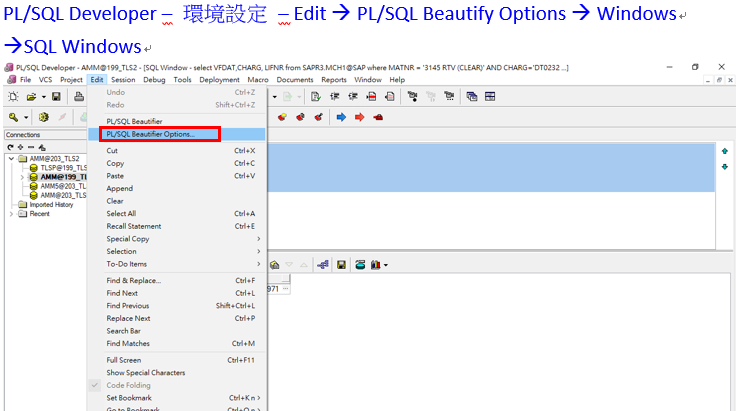Select Imported History folder in tree
The width and height of the screenshot is (740, 411).
click(x=51, y=205)
